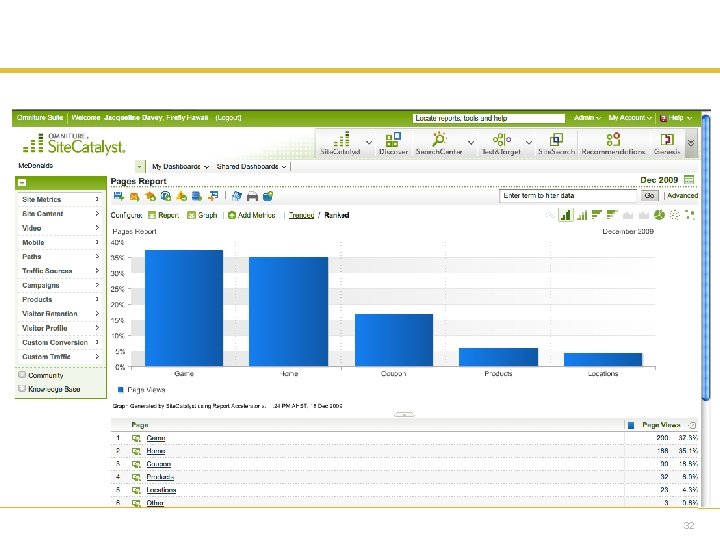
Task: Open the Mobile menu item
Action: (x=61, y=242)
